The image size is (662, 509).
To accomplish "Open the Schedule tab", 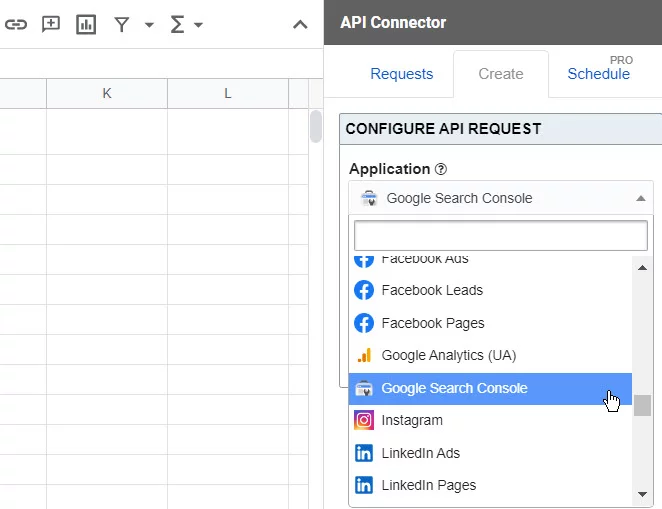I will pos(599,74).
